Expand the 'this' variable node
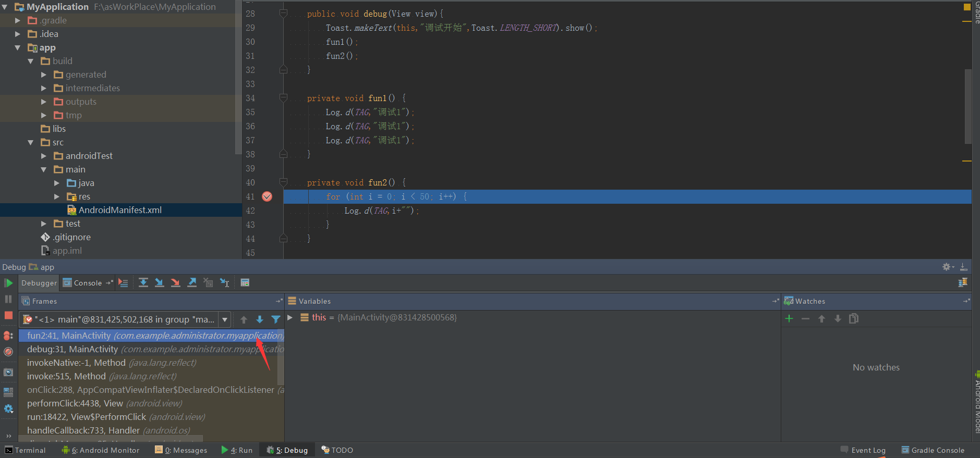This screenshot has width=980, height=458. coord(290,317)
